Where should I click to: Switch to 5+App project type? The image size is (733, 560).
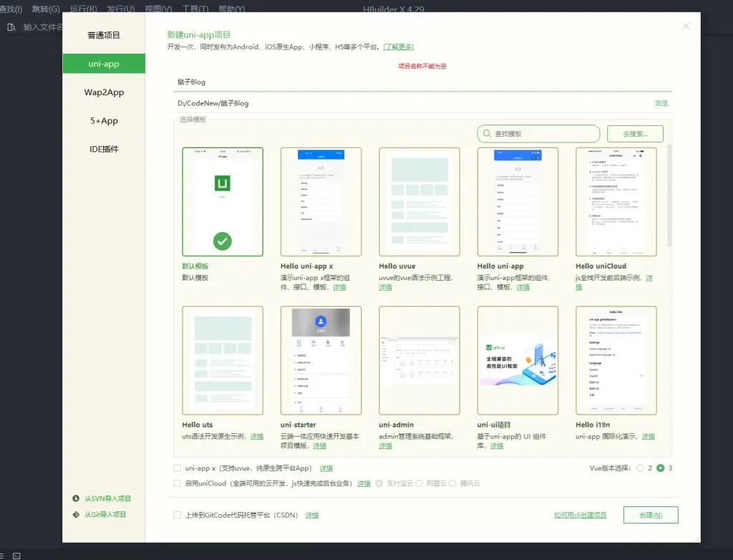[x=104, y=121]
